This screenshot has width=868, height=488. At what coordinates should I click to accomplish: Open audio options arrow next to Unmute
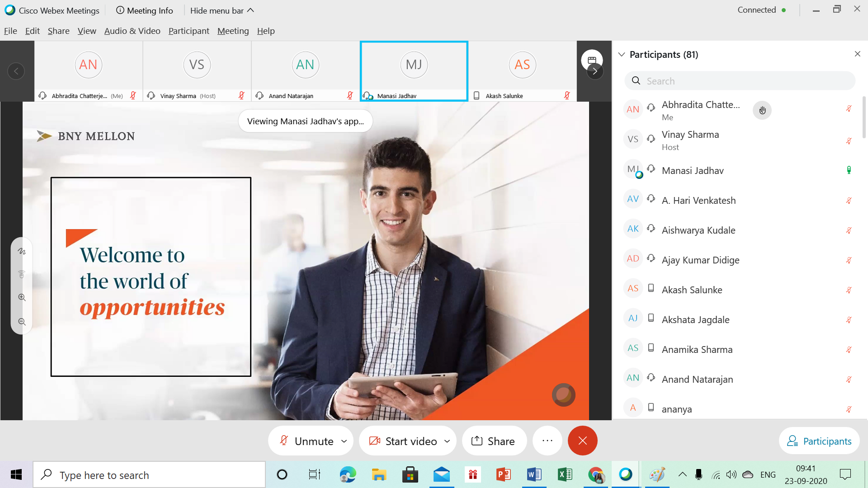coord(344,441)
